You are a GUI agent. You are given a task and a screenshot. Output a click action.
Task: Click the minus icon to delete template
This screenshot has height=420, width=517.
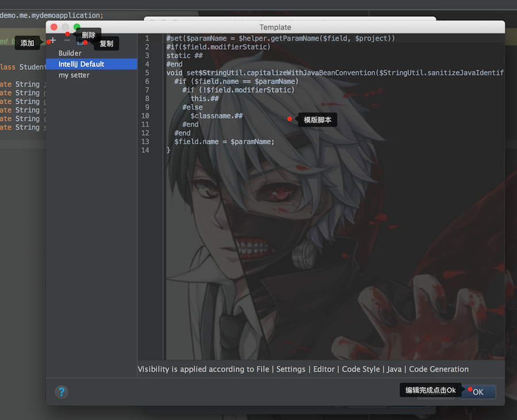(67, 40)
